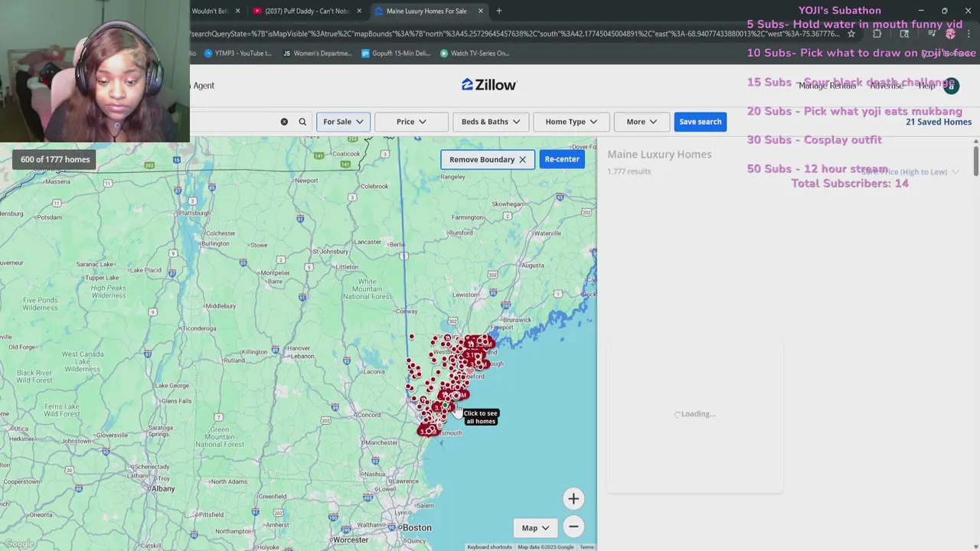Open Keyboard shortcuts link on map
This screenshot has height=551, width=980.
pyautogui.click(x=489, y=547)
